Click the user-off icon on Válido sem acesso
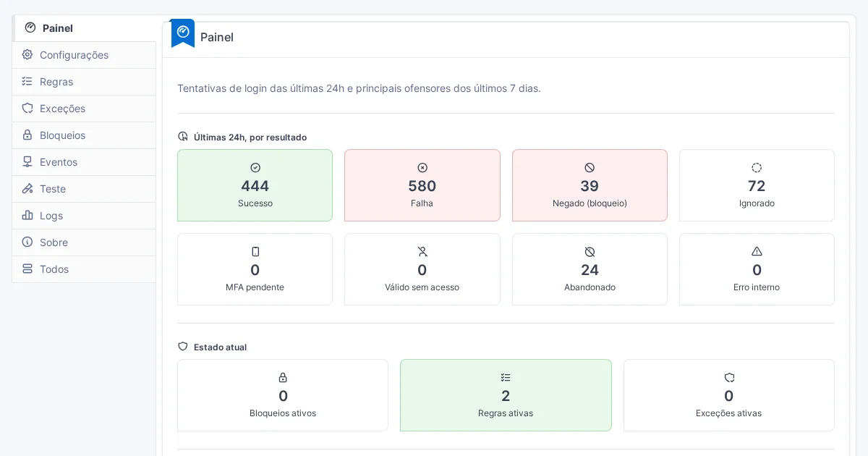Image resolution: width=868 pixels, height=456 pixels. (x=422, y=252)
